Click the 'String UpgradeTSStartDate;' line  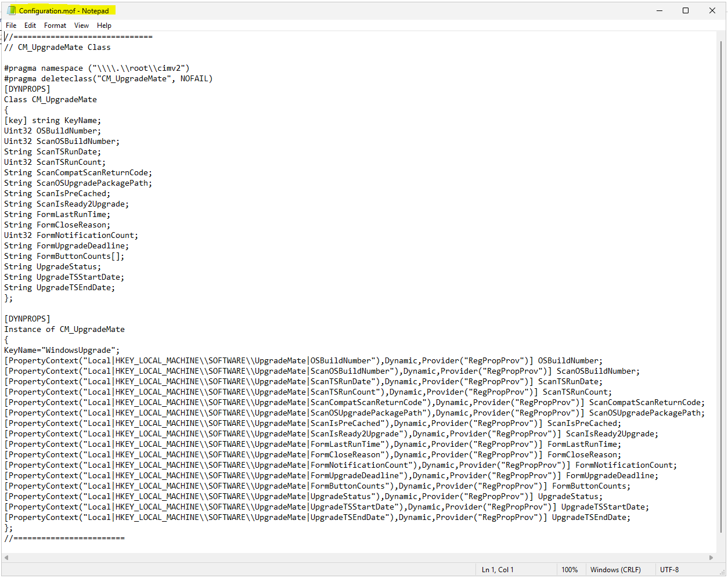[x=64, y=277]
